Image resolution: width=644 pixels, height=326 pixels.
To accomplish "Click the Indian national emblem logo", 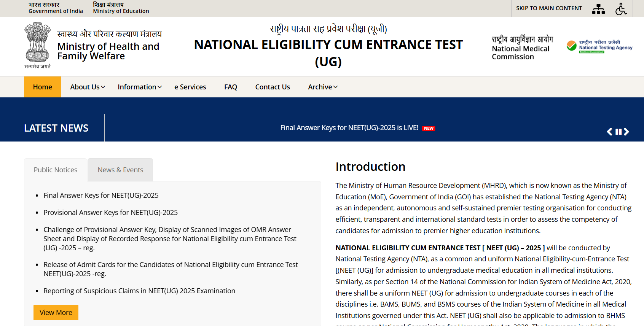I will tap(37, 45).
